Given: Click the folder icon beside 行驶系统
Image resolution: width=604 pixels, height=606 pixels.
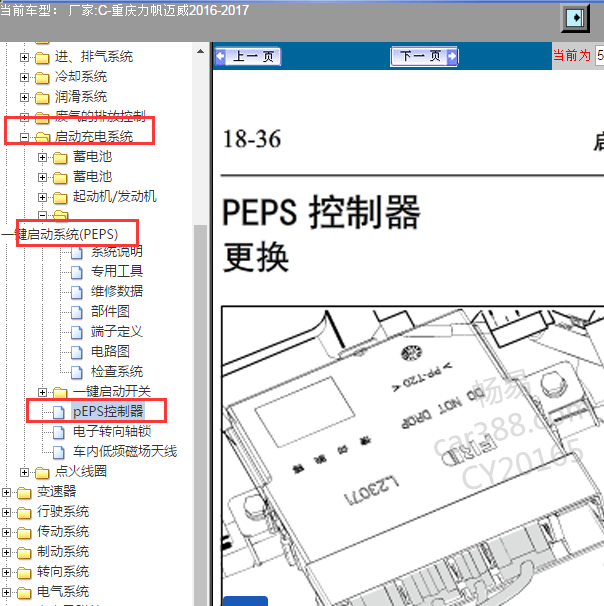Looking at the screenshot, I should pyautogui.click(x=24, y=513).
